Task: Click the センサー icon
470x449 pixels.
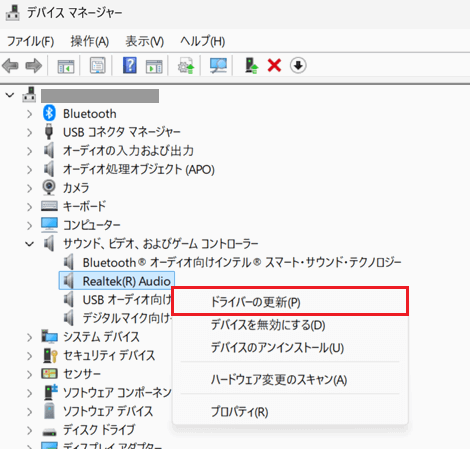Action: pos(49,374)
